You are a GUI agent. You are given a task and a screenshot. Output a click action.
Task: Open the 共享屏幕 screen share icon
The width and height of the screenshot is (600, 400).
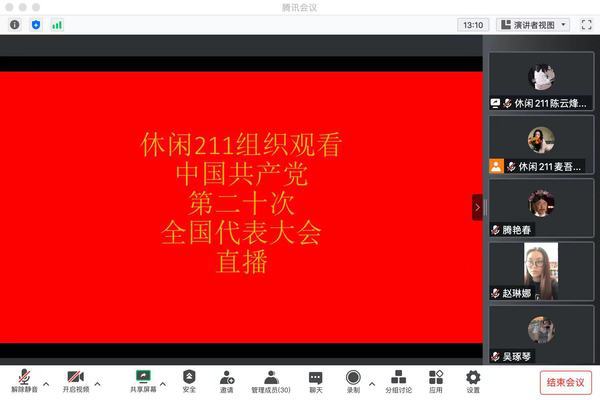[143, 380]
